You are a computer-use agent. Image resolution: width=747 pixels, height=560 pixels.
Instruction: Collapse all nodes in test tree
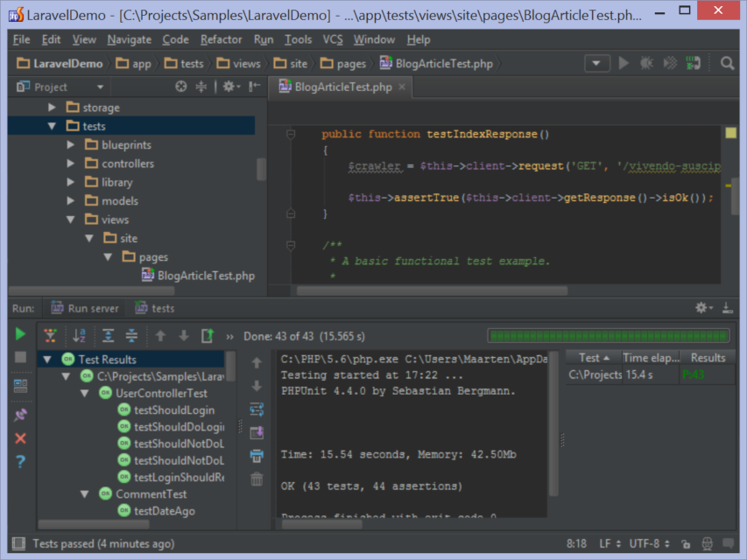click(130, 334)
